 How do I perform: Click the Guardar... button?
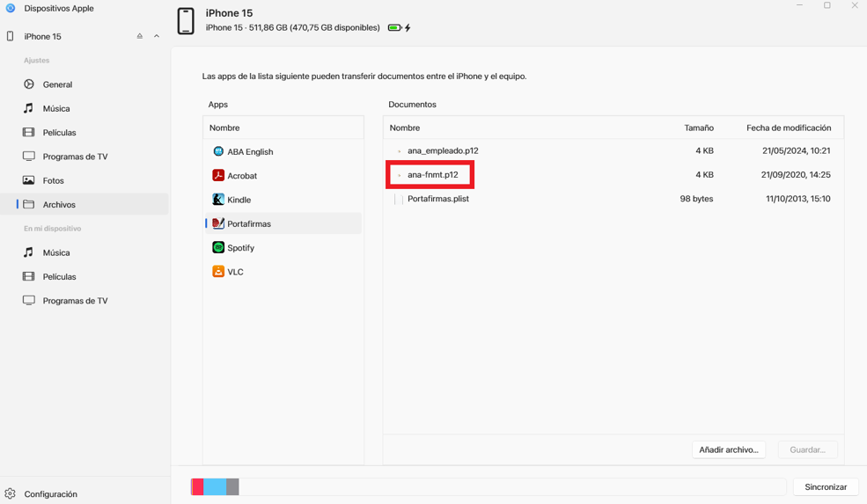807,449
